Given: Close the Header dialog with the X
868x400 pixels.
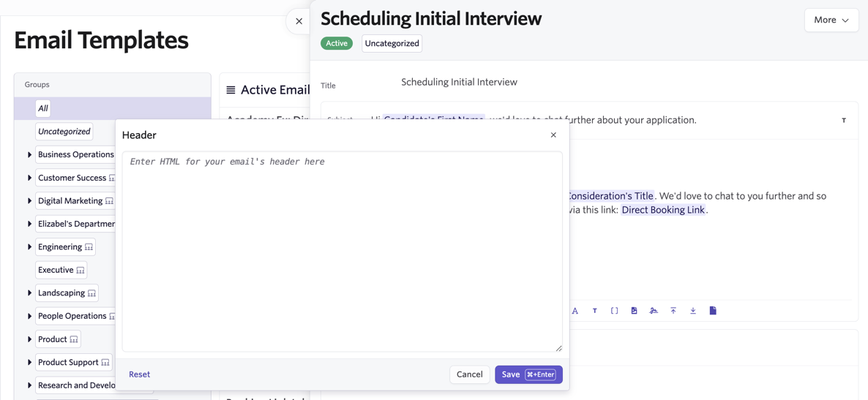Looking at the screenshot, I should [x=553, y=135].
